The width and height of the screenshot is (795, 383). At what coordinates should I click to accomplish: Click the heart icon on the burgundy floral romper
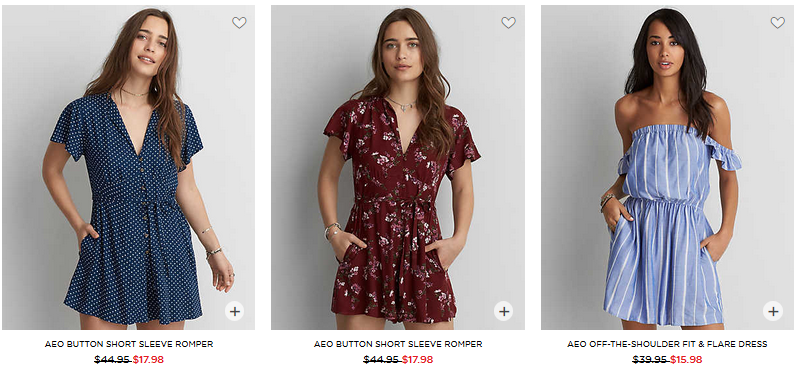pyautogui.click(x=508, y=22)
